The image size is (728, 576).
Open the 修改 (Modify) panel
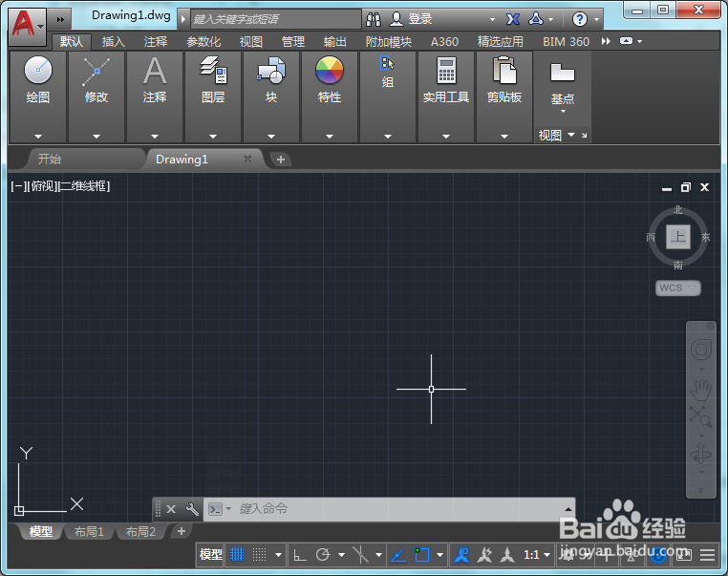pyautogui.click(x=96, y=79)
